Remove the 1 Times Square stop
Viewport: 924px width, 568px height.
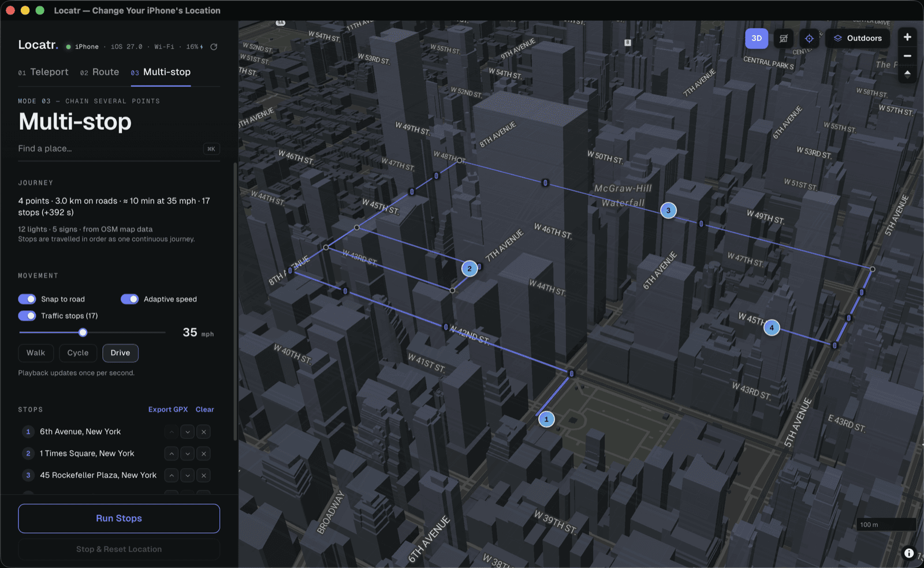click(204, 454)
